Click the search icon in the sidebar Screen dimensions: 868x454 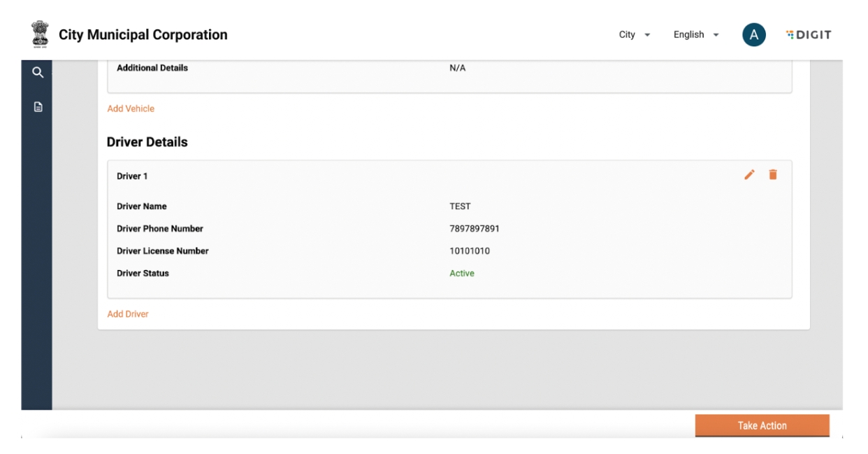(x=38, y=72)
